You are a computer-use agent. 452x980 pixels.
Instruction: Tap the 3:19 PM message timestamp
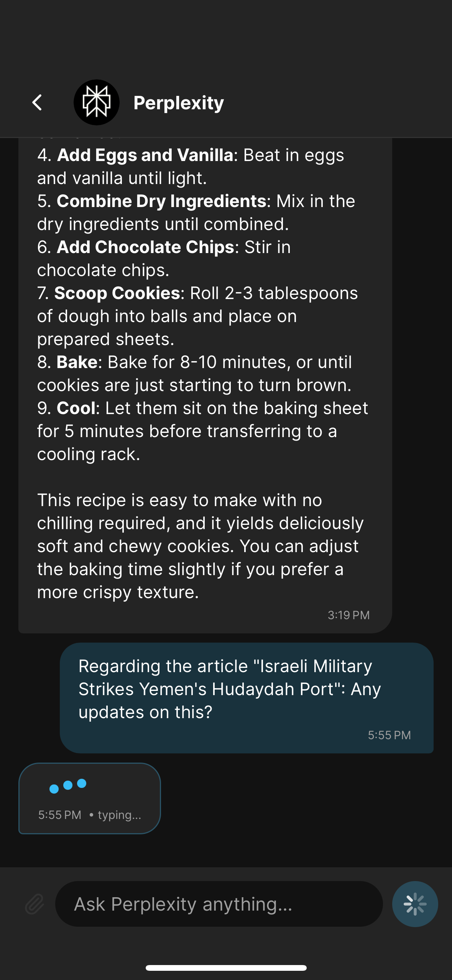348,615
